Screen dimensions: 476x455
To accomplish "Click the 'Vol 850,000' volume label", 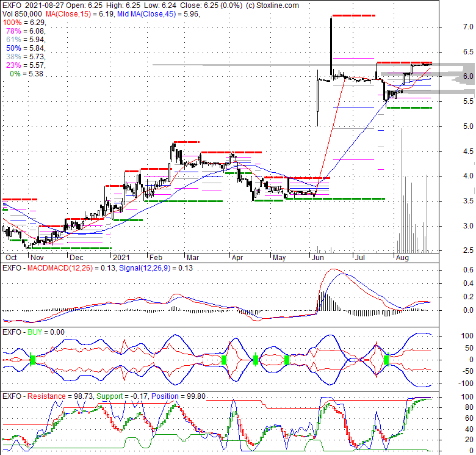I will coord(22,14).
